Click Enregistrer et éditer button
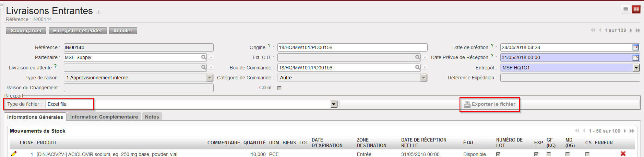Image resolution: width=644 pixels, height=157 pixels. click(78, 31)
